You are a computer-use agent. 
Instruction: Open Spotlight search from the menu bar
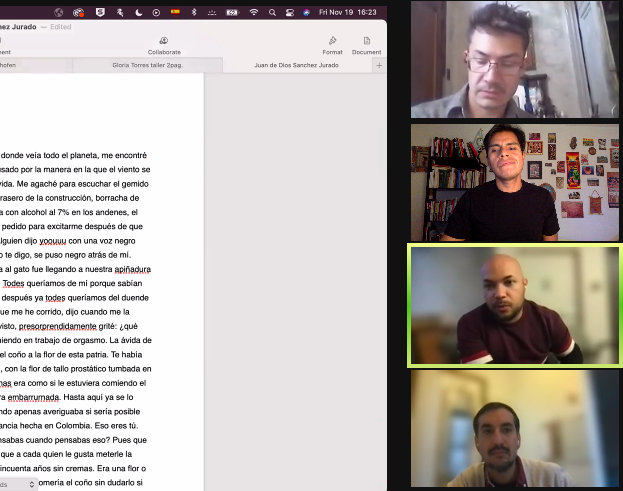coord(271,12)
